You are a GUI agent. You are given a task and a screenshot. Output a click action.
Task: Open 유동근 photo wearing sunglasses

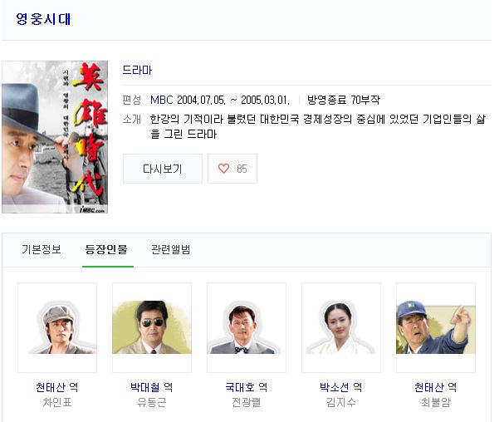point(152,327)
